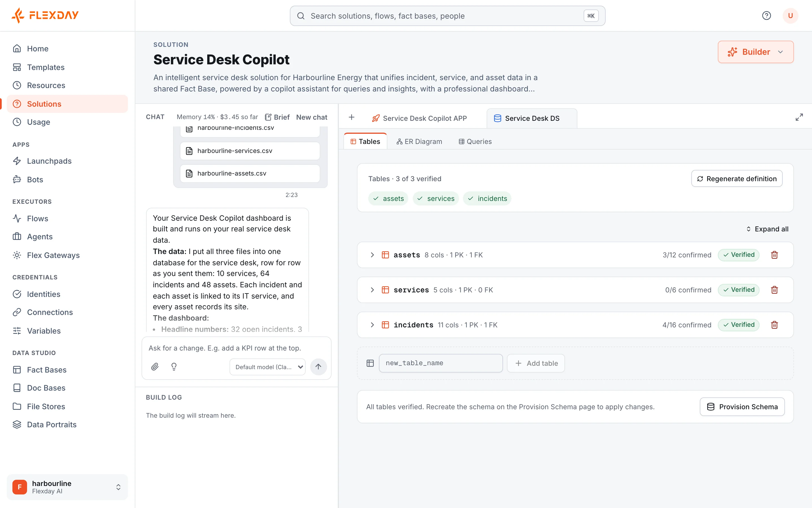
Task: Focus the global search field
Action: pyautogui.click(x=448, y=16)
